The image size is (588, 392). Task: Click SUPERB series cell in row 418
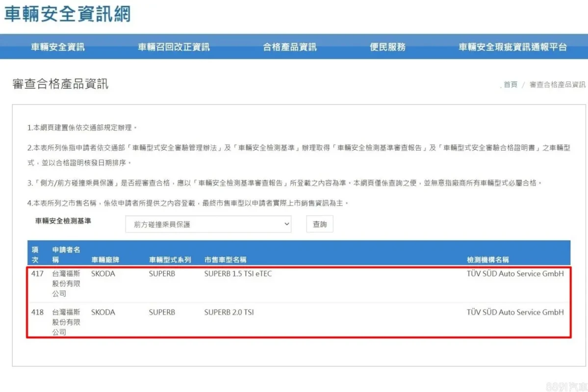(162, 312)
